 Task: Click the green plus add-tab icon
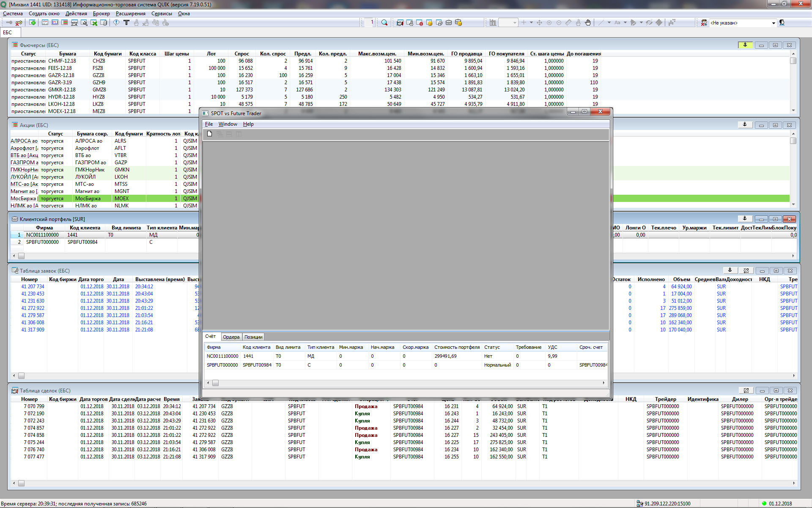[x=33, y=22]
